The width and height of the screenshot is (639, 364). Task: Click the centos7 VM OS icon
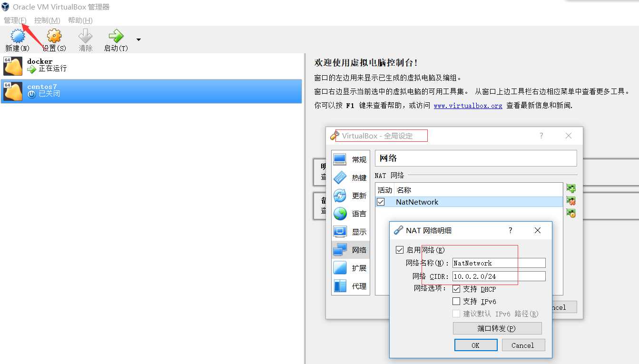[13, 91]
